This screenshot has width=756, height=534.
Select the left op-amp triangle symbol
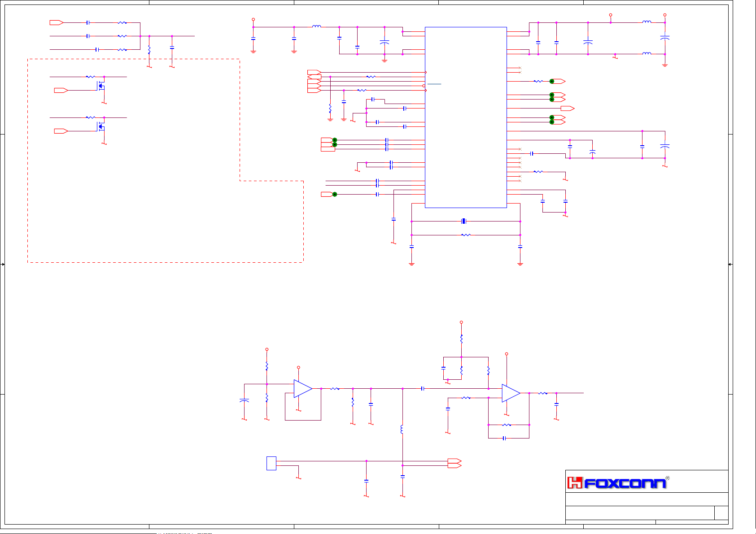(x=302, y=389)
